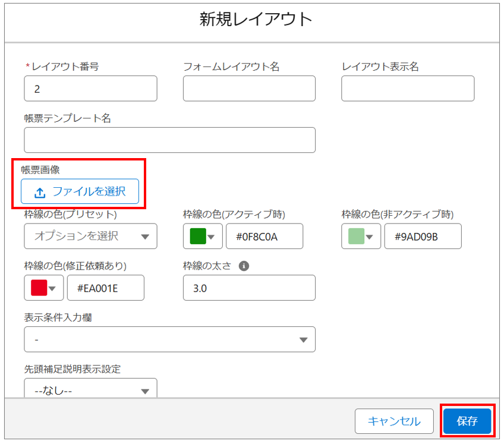The width and height of the screenshot is (504, 444).
Task: Click the red 修正依頼あり color swatch
Action: point(39,288)
